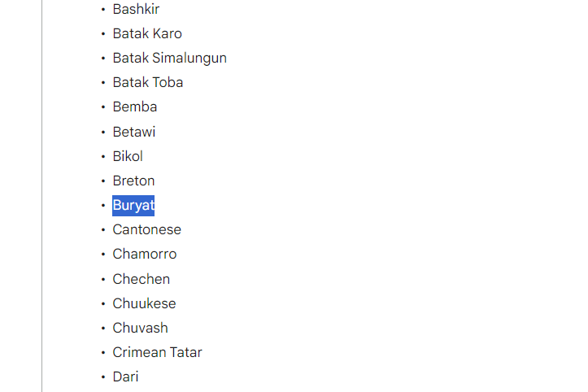Click the Chuukese language name
The image size is (588, 392).
[144, 303]
